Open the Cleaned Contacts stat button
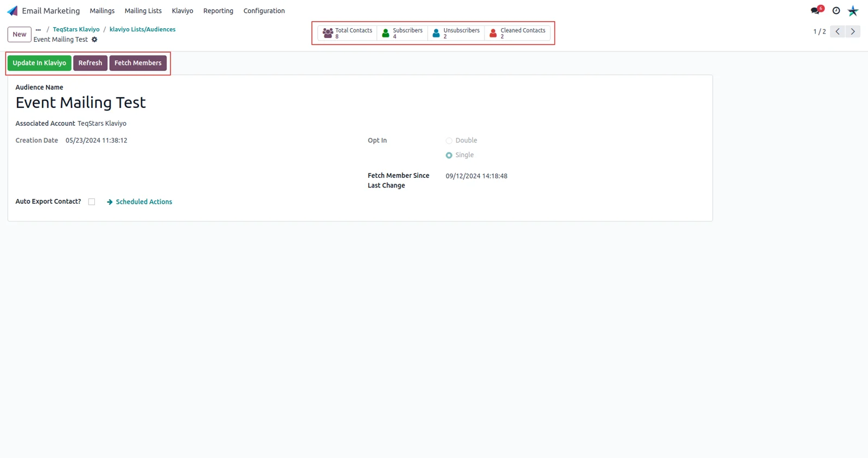The width and height of the screenshot is (868, 458). (518, 33)
